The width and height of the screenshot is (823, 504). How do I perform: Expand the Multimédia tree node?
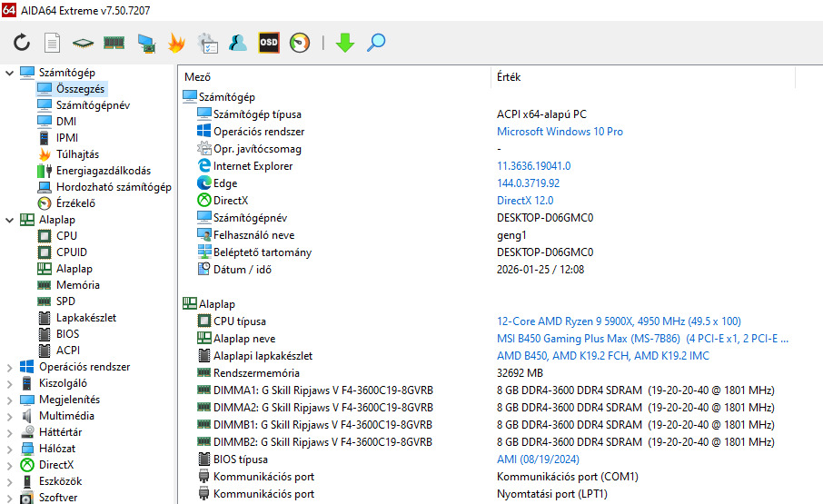click(x=9, y=417)
